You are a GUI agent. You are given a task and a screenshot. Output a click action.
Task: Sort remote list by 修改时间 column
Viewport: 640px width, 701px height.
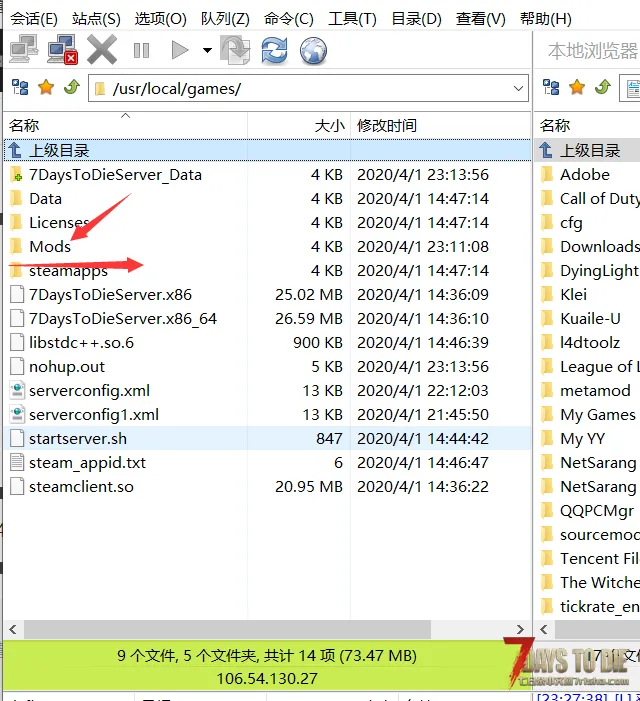pyautogui.click(x=441, y=125)
